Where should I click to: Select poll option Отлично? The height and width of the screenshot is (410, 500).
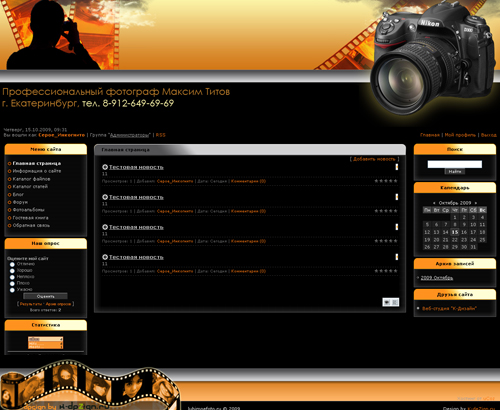point(12,264)
